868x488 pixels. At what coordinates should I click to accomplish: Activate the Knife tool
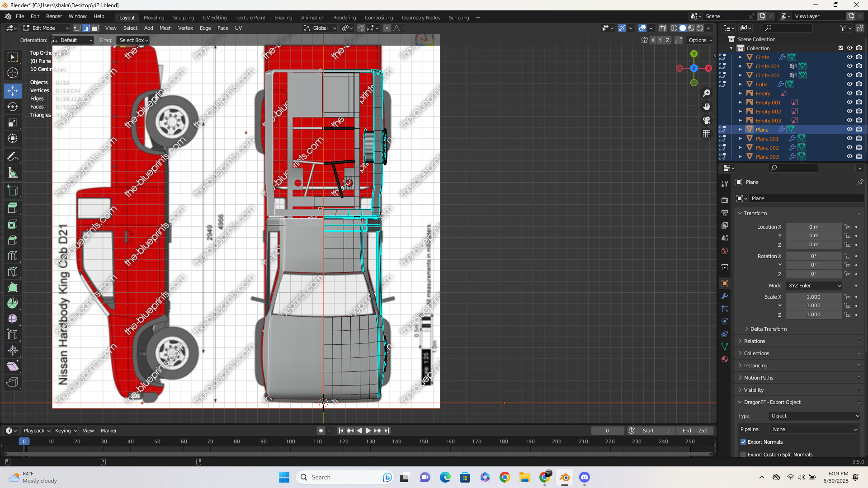coord(13,271)
